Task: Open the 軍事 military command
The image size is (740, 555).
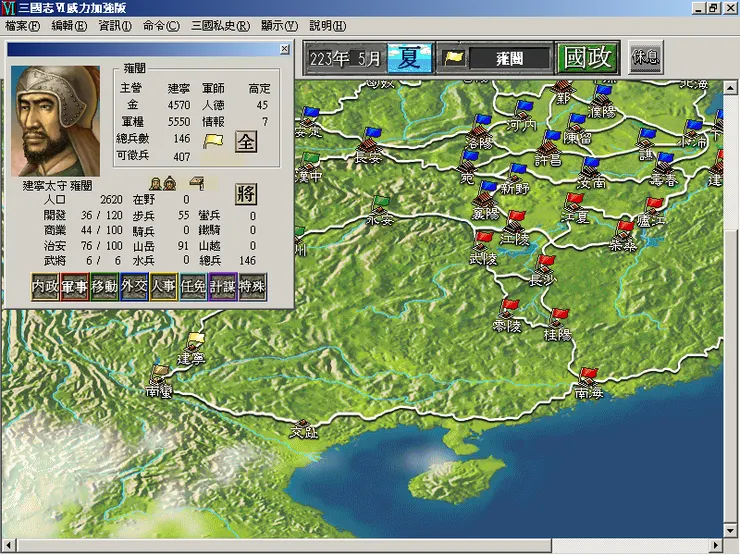Action: pyautogui.click(x=75, y=286)
